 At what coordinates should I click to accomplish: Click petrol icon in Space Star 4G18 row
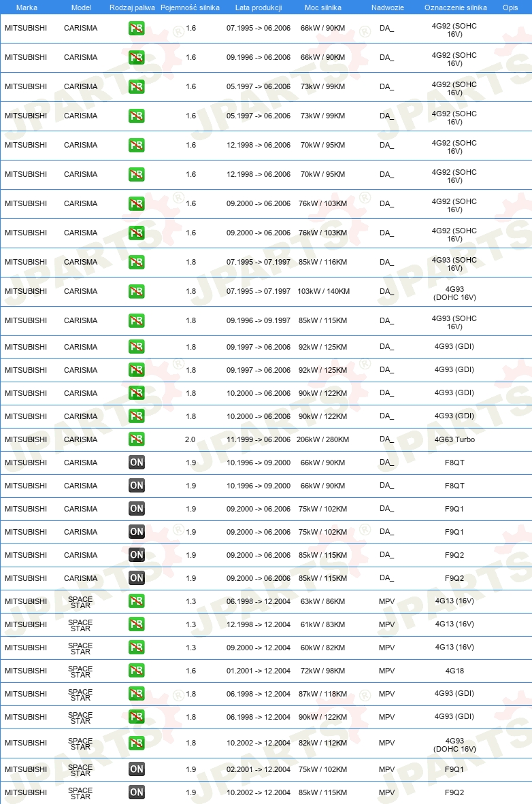coord(137,670)
